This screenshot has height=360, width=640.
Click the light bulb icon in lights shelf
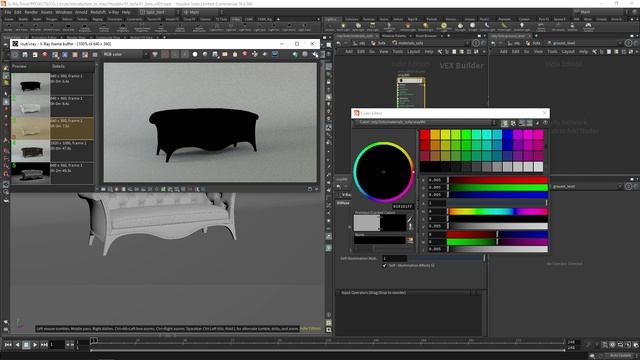[522, 26]
